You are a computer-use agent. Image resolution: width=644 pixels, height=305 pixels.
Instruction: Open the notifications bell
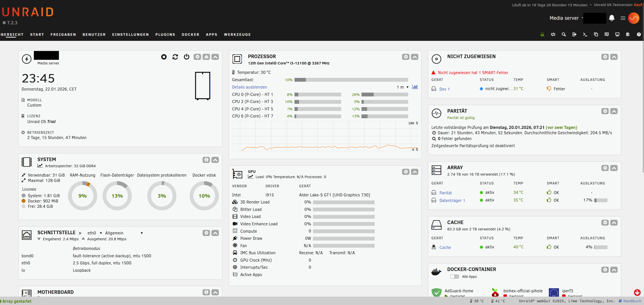612,18
